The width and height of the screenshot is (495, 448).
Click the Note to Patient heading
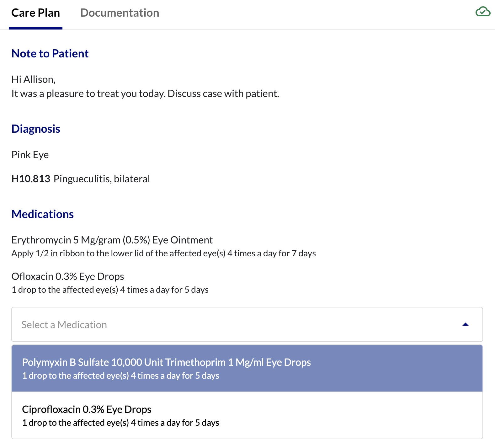point(50,54)
